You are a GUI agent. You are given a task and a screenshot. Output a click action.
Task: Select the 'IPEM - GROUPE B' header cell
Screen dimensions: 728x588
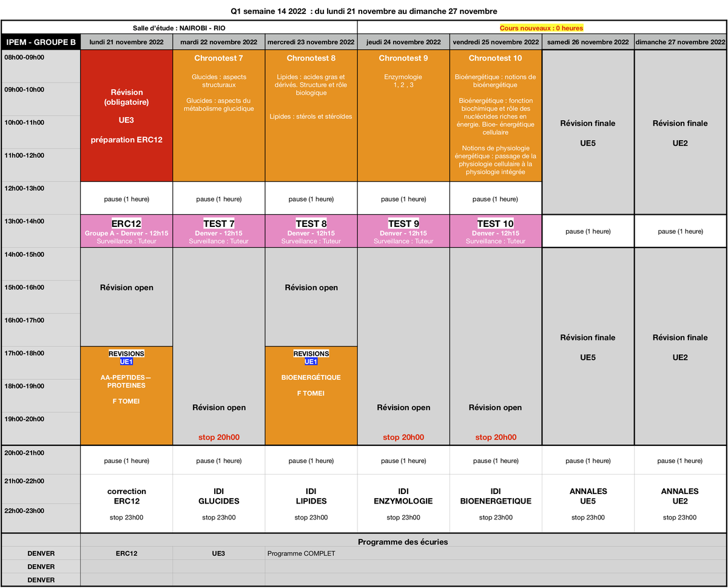41,42
